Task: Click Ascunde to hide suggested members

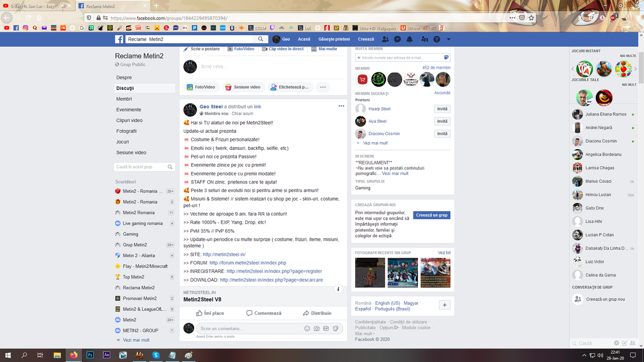Action: (x=442, y=93)
